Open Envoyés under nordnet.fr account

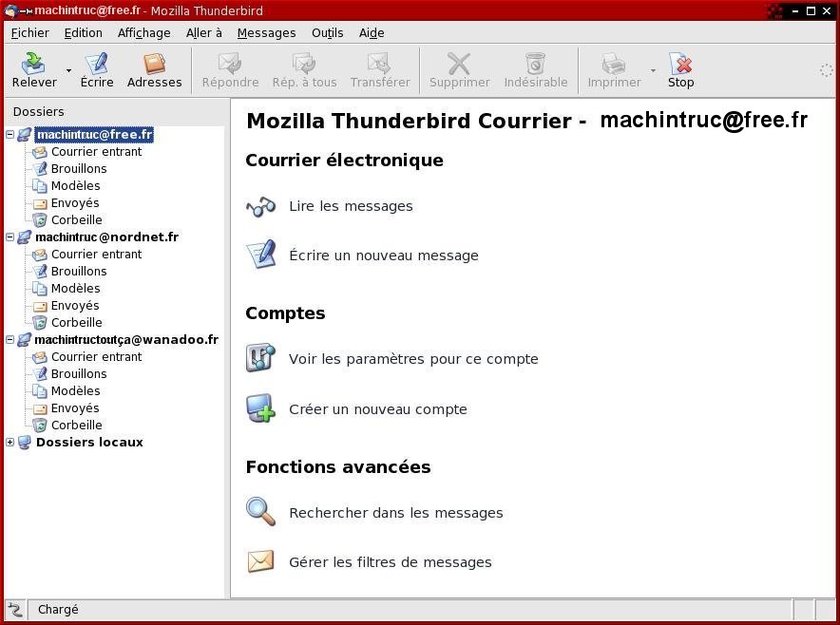pyautogui.click(x=75, y=306)
